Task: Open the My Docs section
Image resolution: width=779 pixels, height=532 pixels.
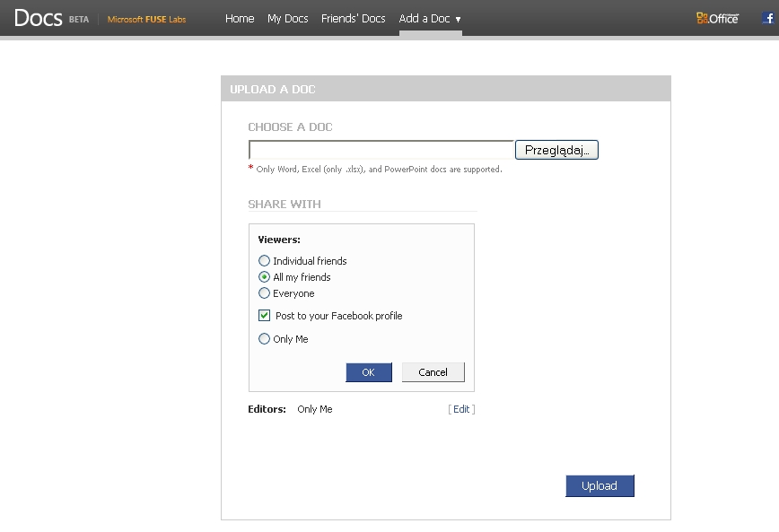Action: 287,19
